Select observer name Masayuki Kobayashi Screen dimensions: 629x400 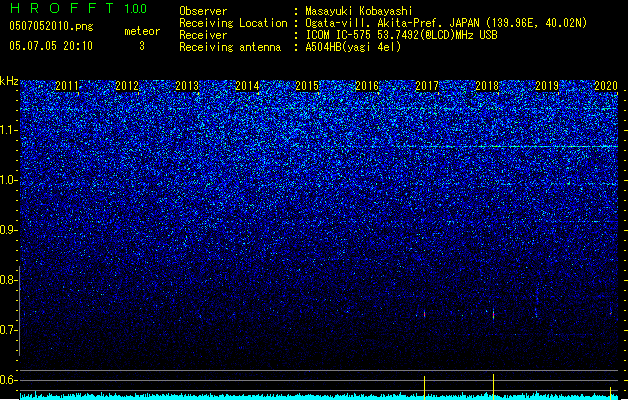pos(359,11)
